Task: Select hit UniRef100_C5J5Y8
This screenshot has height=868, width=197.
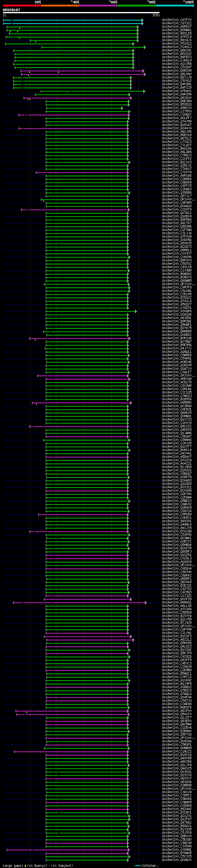Action: tap(177, 833)
